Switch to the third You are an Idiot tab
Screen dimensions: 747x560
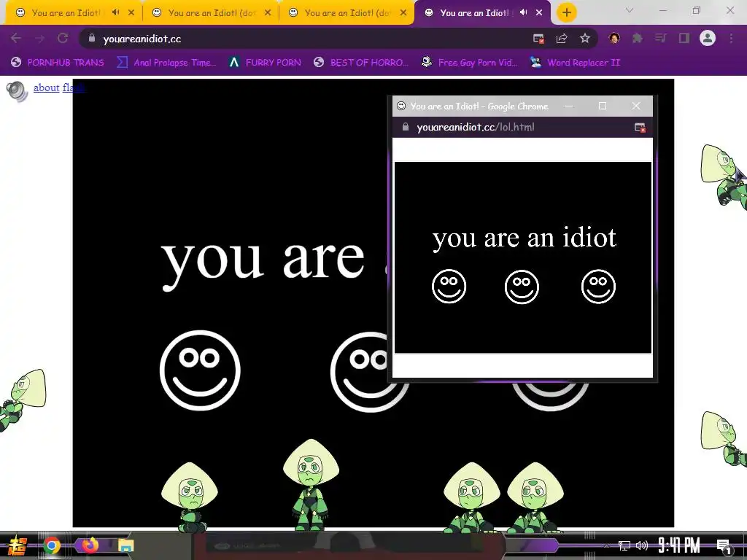(x=347, y=13)
